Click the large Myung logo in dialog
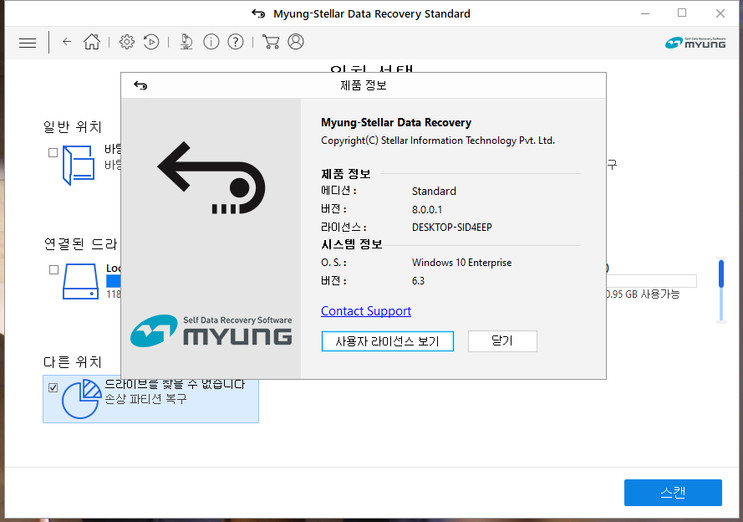 pyautogui.click(x=211, y=331)
